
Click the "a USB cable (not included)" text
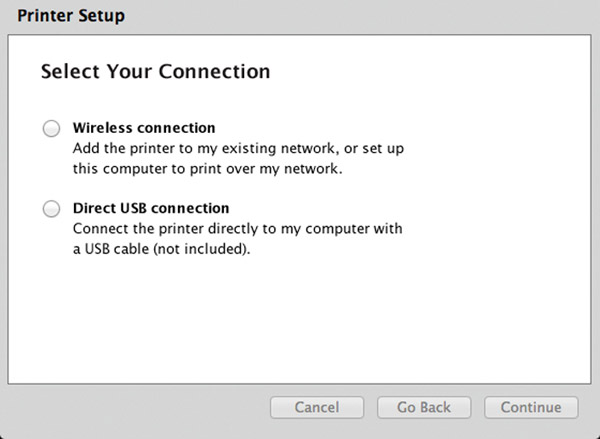[x=161, y=249]
